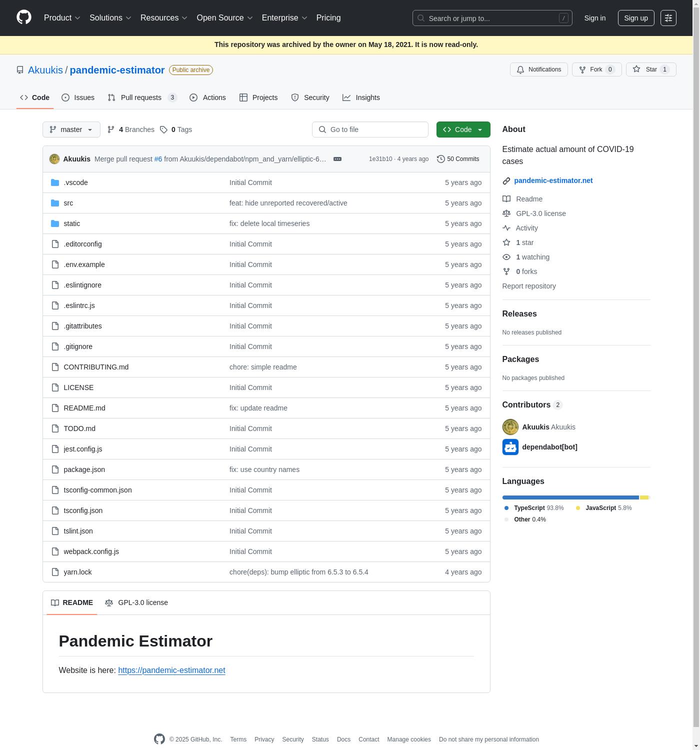Click the TypeScript blue language bar

click(570, 497)
